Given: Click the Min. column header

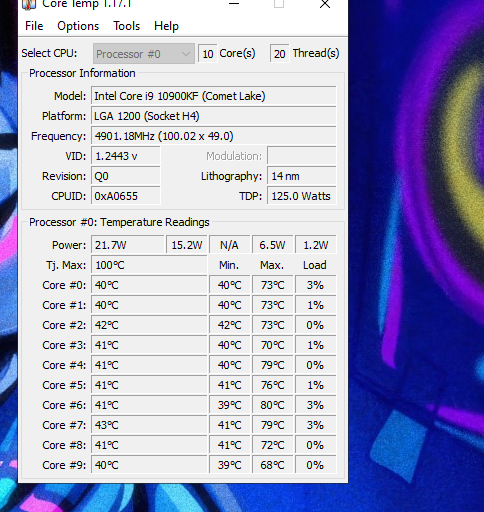Looking at the screenshot, I should tap(229, 265).
